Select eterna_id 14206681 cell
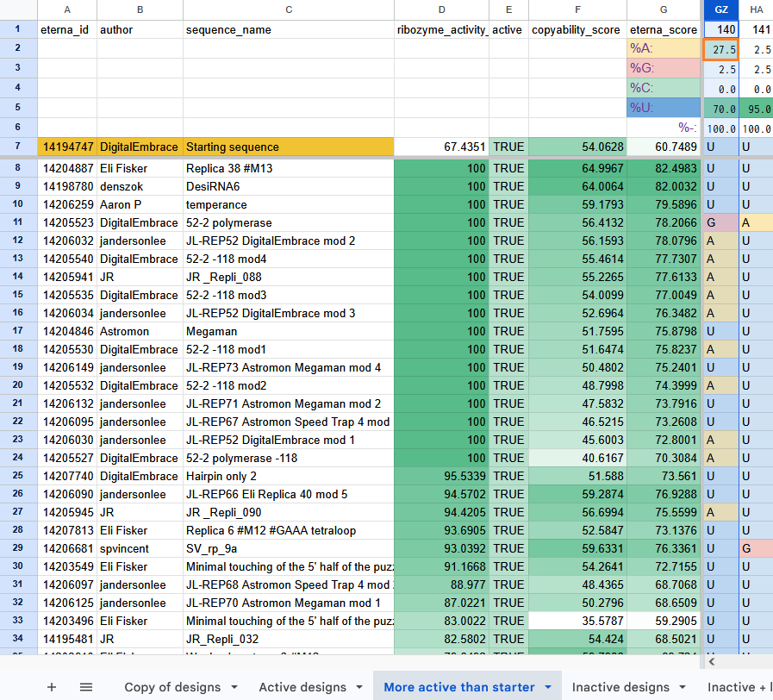 67,548
